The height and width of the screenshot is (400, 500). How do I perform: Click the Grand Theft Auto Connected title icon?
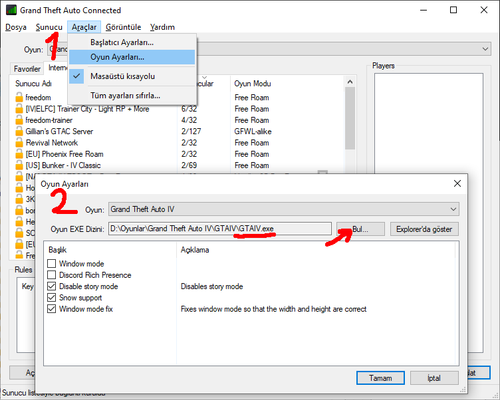coord(11,10)
